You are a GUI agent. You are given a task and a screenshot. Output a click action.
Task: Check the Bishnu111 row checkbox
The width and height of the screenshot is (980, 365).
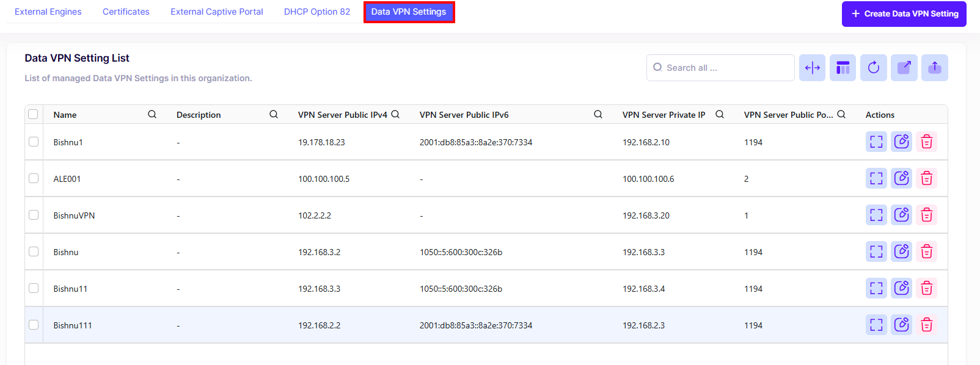pyautogui.click(x=34, y=325)
